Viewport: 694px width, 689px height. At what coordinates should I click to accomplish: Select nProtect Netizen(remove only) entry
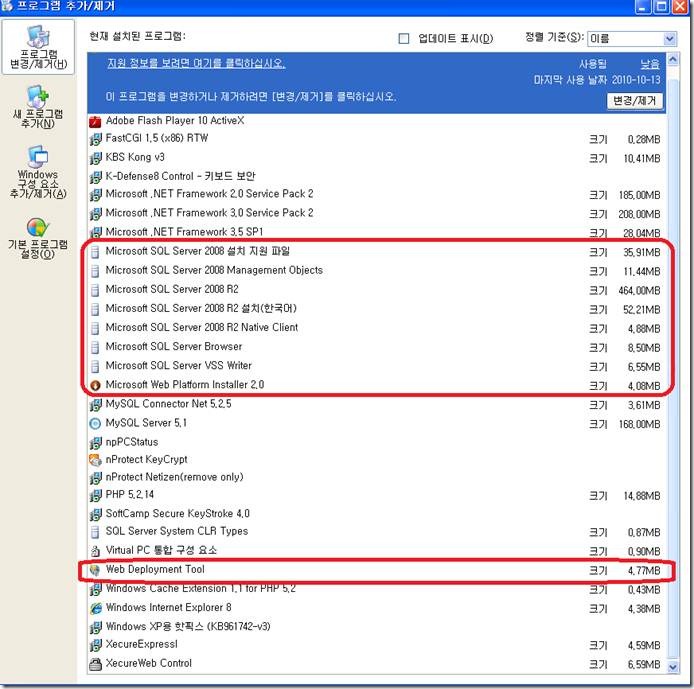[x=377, y=477]
